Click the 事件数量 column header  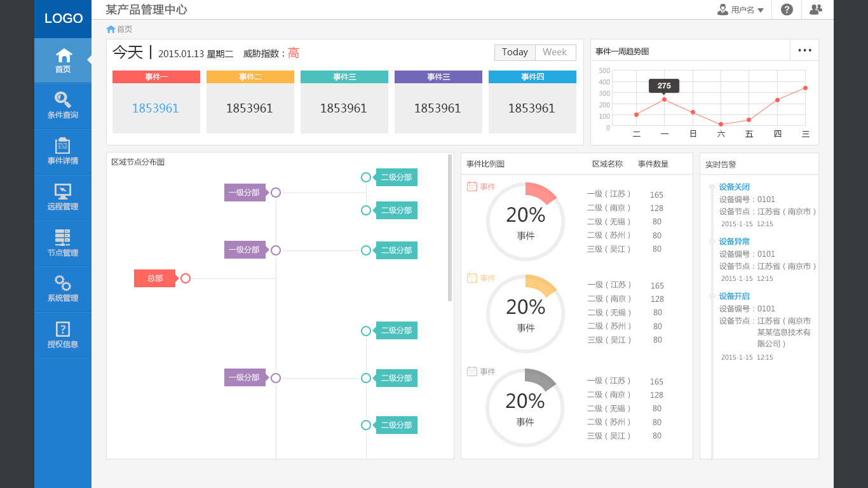[x=653, y=164]
